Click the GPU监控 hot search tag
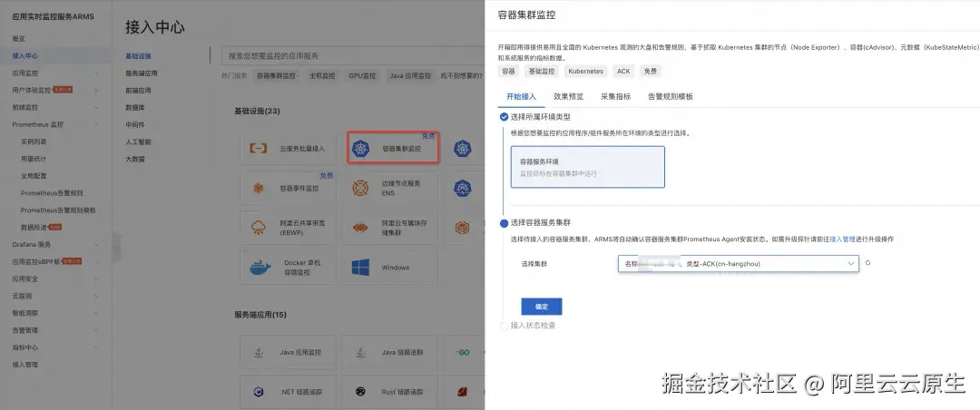The height and width of the screenshot is (410, 980). pyautogui.click(x=362, y=75)
